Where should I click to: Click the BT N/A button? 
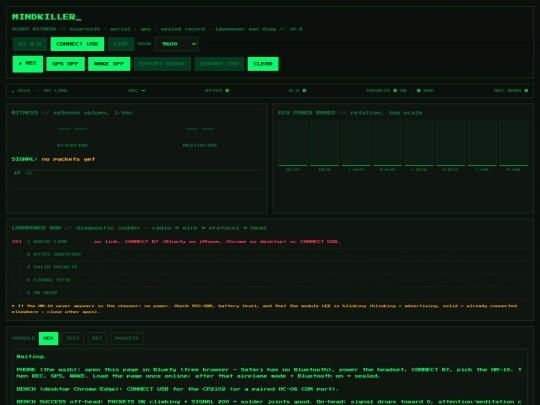[30, 44]
